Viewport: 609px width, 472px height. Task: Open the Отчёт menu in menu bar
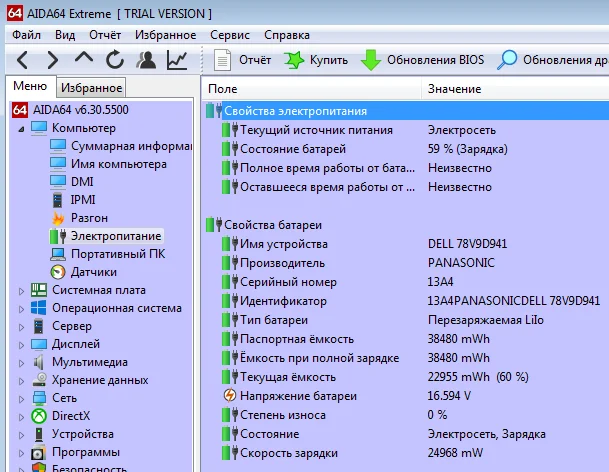105,35
